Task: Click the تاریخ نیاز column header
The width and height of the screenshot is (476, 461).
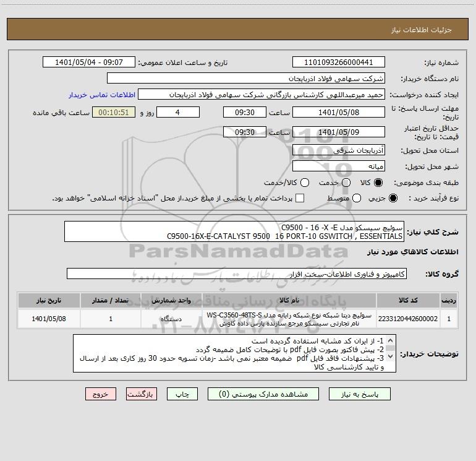Action: (49, 301)
